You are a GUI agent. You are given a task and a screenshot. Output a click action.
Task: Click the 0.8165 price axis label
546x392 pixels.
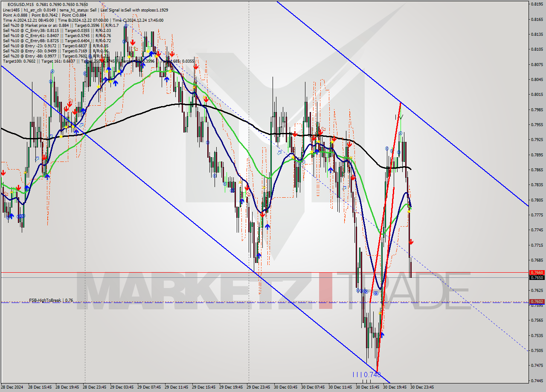pyautogui.click(x=537, y=19)
